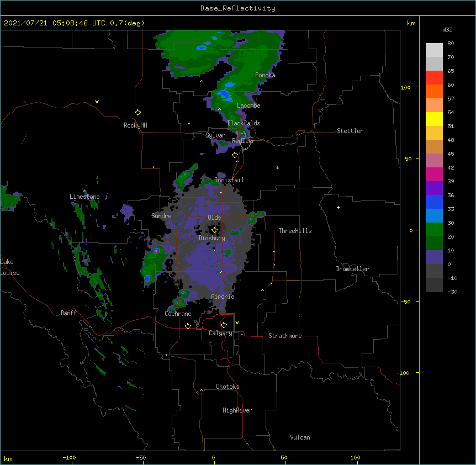Click the Innisfail city label

(x=229, y=180)
